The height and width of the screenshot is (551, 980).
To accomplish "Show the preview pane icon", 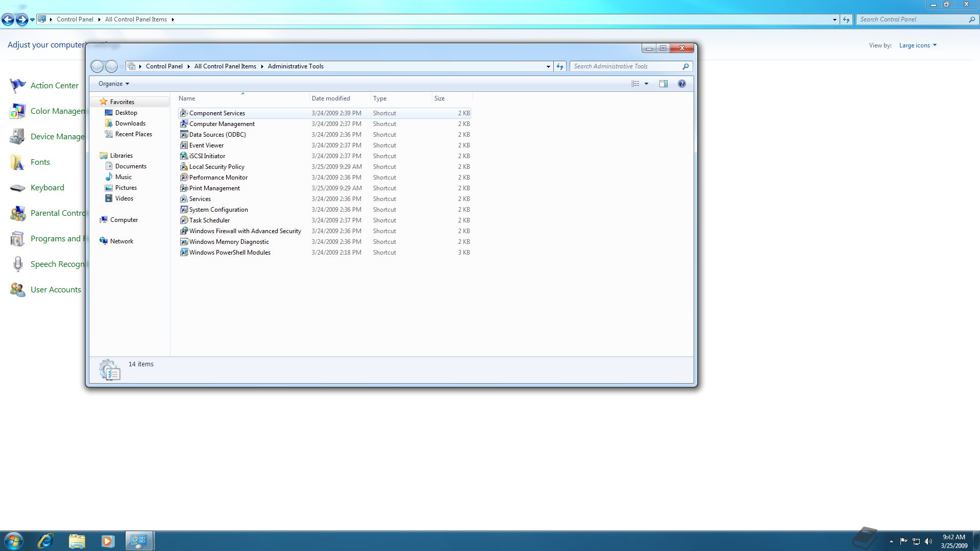I will click(663, 84).
